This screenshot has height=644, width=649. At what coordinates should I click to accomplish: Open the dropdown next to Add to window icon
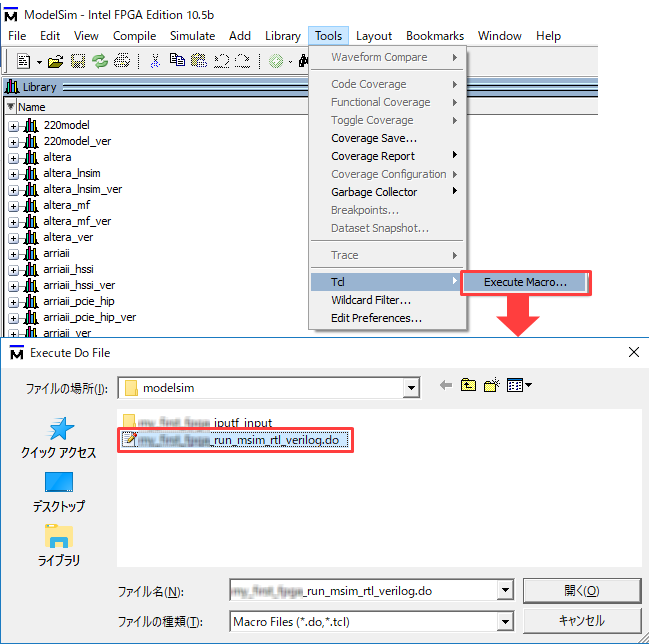point(290,62)
